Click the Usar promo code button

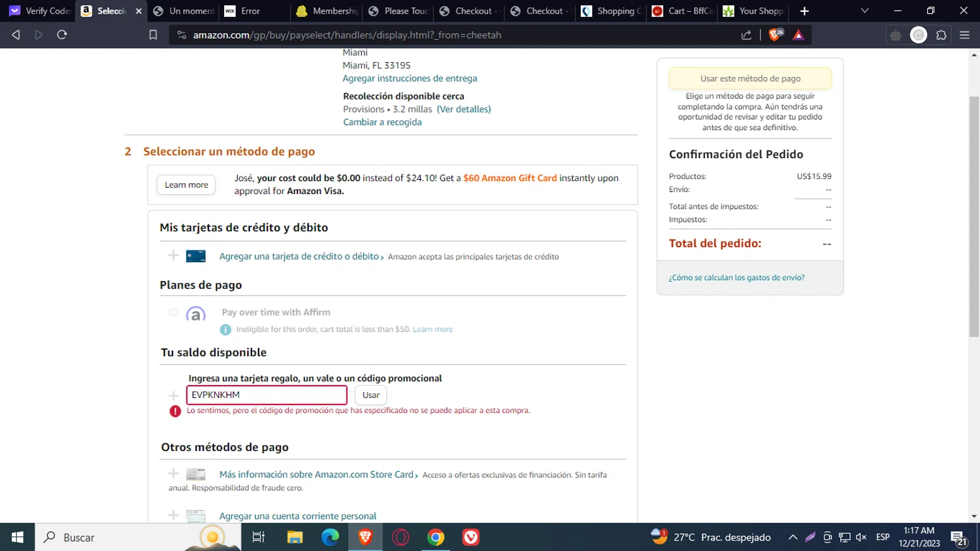[x=370, y=395]
